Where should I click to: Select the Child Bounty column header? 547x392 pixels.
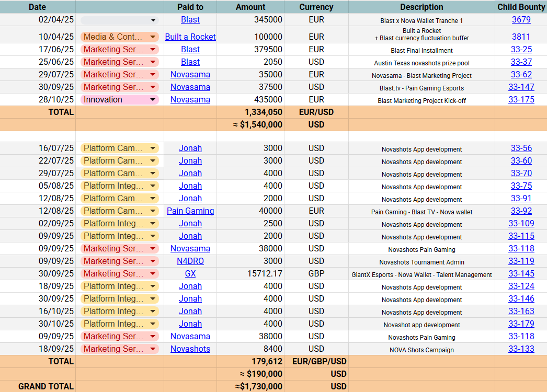521,7
